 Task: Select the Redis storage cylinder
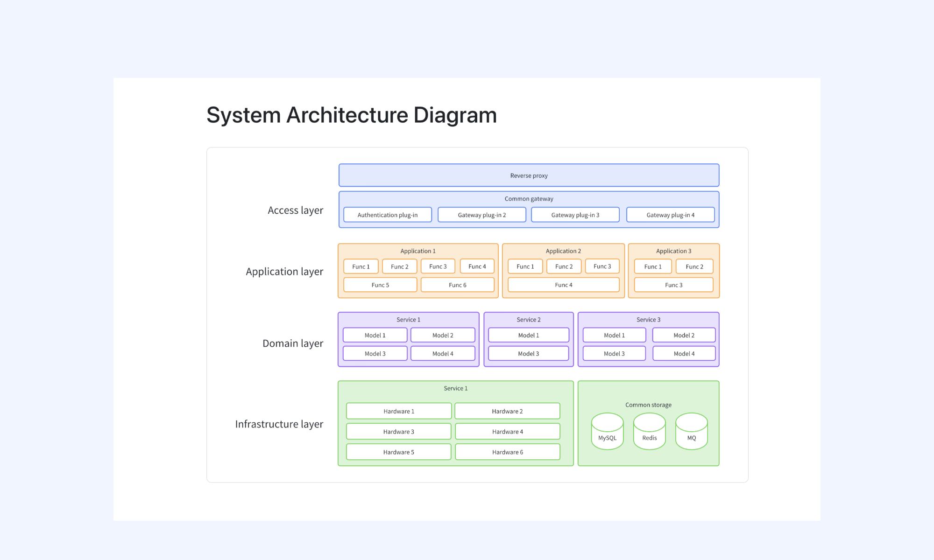[x=649, y=431]
